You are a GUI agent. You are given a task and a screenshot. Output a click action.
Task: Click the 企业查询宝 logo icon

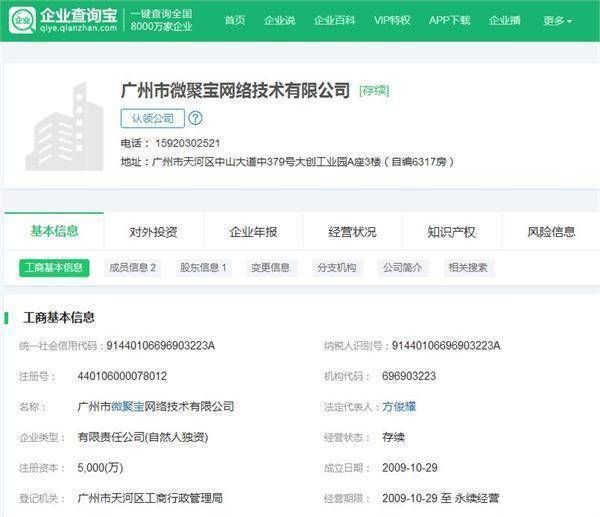click(x=22, y=20)
